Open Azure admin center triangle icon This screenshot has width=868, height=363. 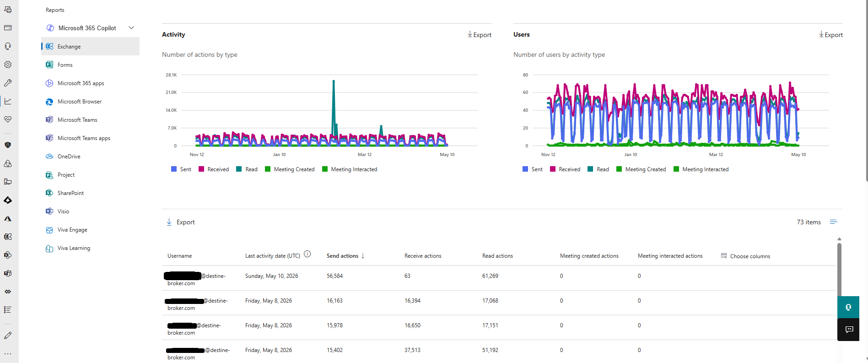coord(8,218)
